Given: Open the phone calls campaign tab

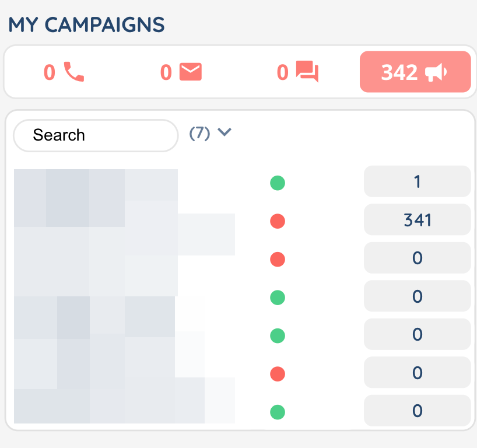Looking at the screenshot, I should (x=64, y=72).
